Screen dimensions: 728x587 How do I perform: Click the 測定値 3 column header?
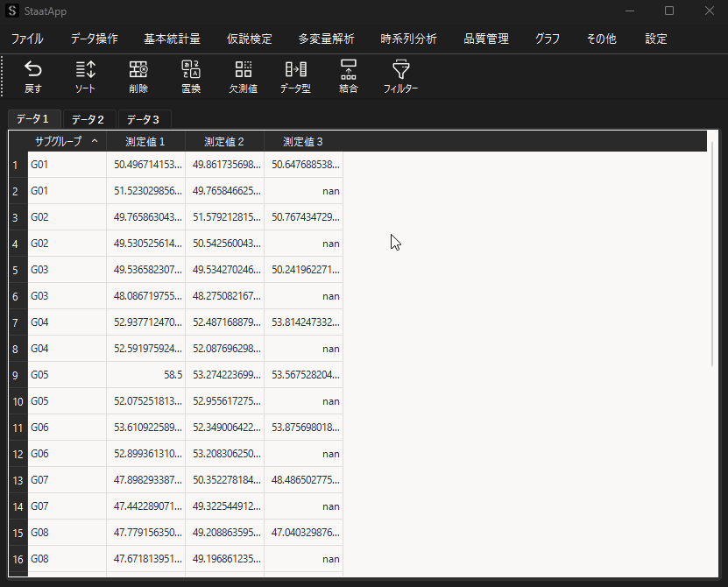pyautogui.click(x=303, y=141)
